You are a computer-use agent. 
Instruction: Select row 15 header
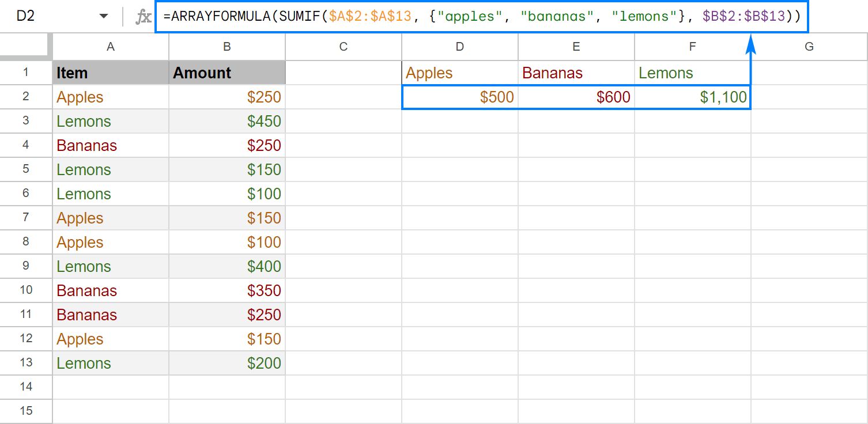click(x=26, y=411)
